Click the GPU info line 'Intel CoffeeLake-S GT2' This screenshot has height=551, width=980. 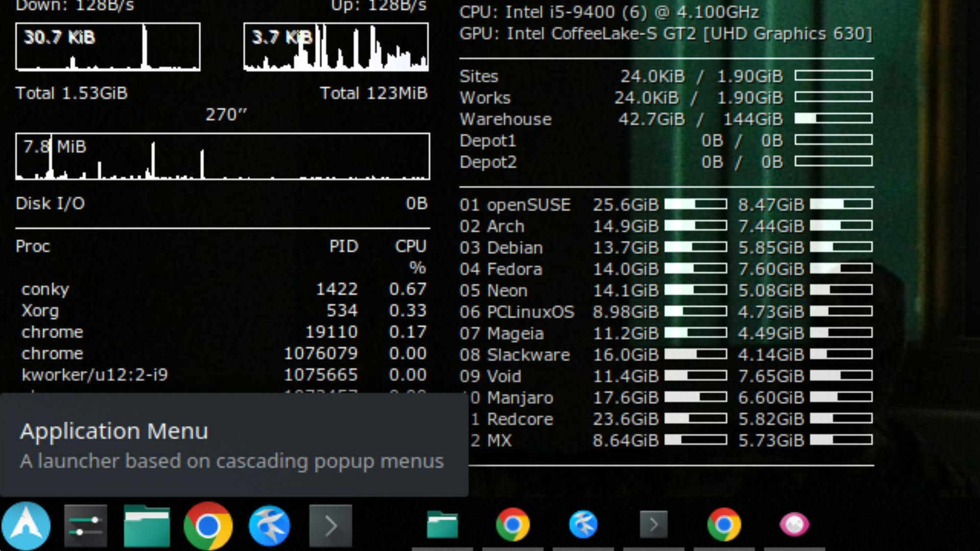601,34
